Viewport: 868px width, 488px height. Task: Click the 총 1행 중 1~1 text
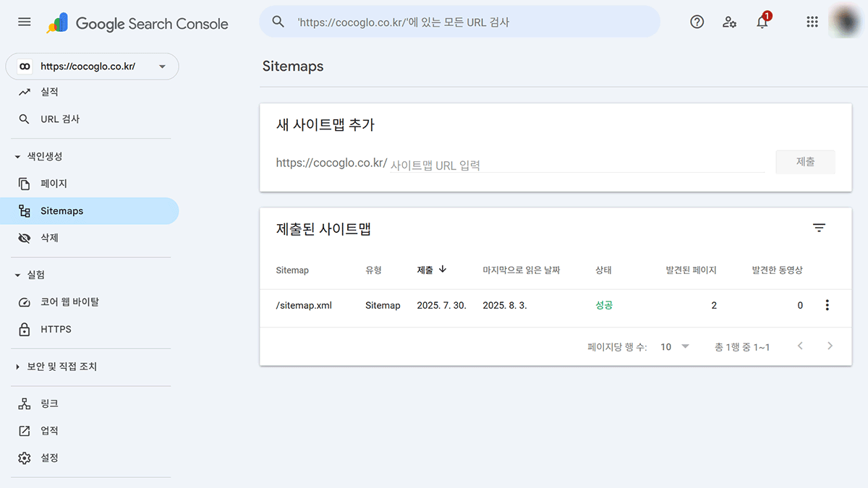[x=742, y=347]
